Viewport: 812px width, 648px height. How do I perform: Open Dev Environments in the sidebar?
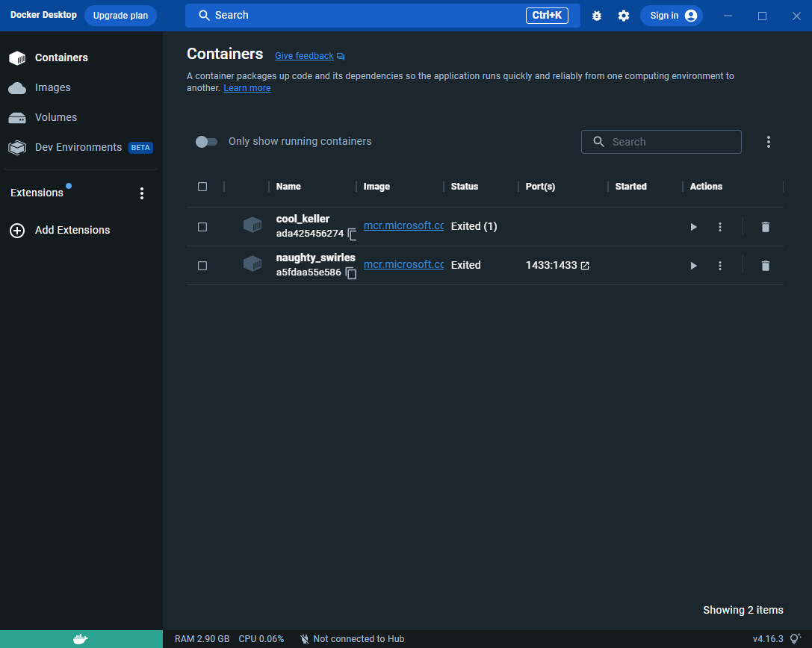click(x=81, y=148)
